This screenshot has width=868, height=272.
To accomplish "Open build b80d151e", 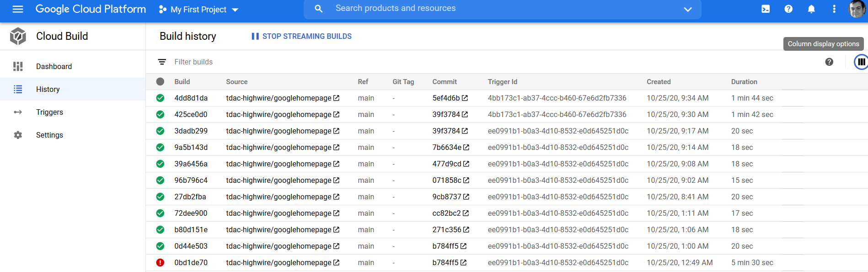I will pyautogui.click(x=191, y=229).
